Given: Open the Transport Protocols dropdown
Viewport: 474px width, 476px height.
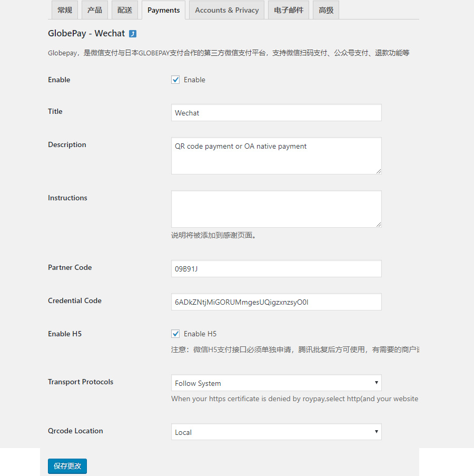Looking at the screenshot, I should [x=276, y=383].
